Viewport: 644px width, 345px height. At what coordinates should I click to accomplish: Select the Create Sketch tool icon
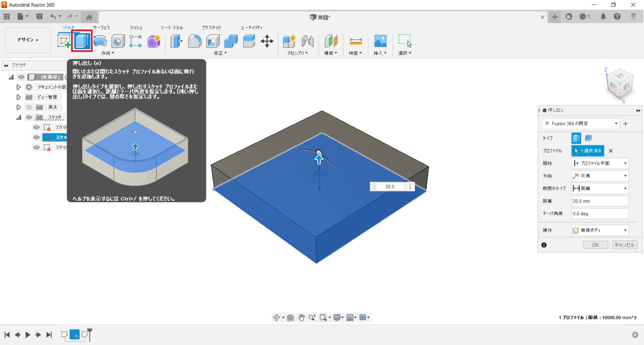tap(64, 41)
